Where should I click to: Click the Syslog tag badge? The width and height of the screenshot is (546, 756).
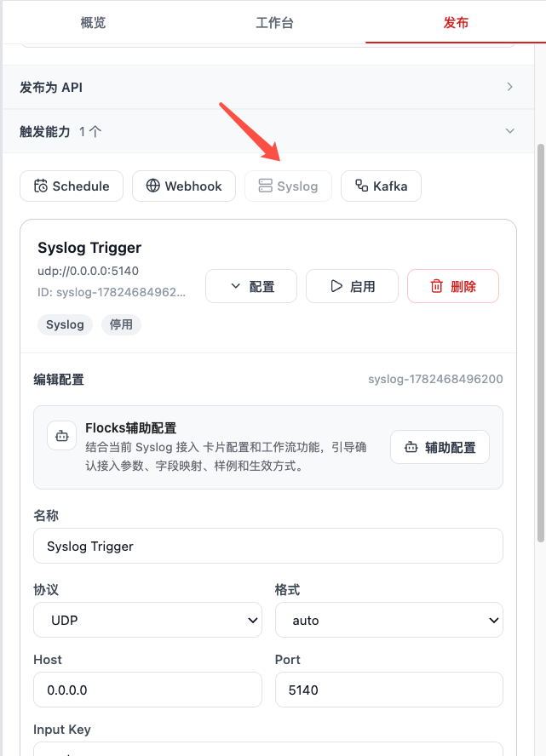[65, 324]
